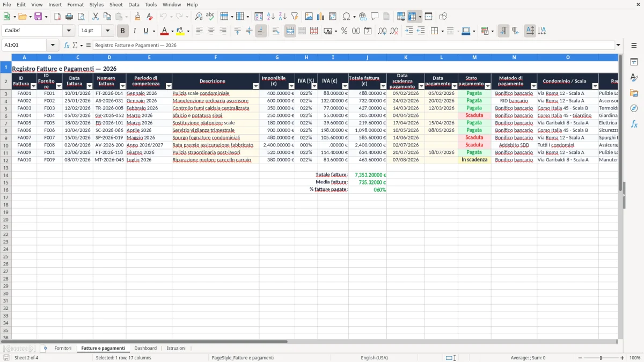This screenshot has width=644, height=362.
Task: Click the Insert Chart icon
Action: [x=321, y=17]
